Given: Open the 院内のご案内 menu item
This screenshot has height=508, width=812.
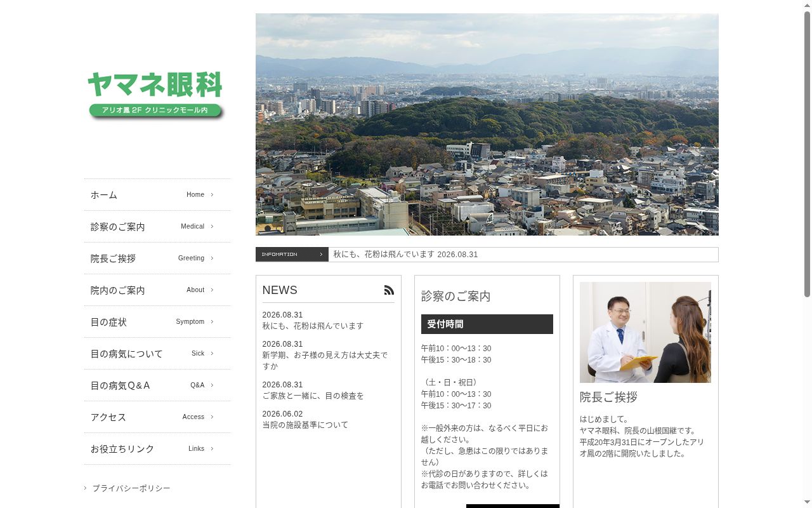Looking at the screenshot, I should pos(157,290).
